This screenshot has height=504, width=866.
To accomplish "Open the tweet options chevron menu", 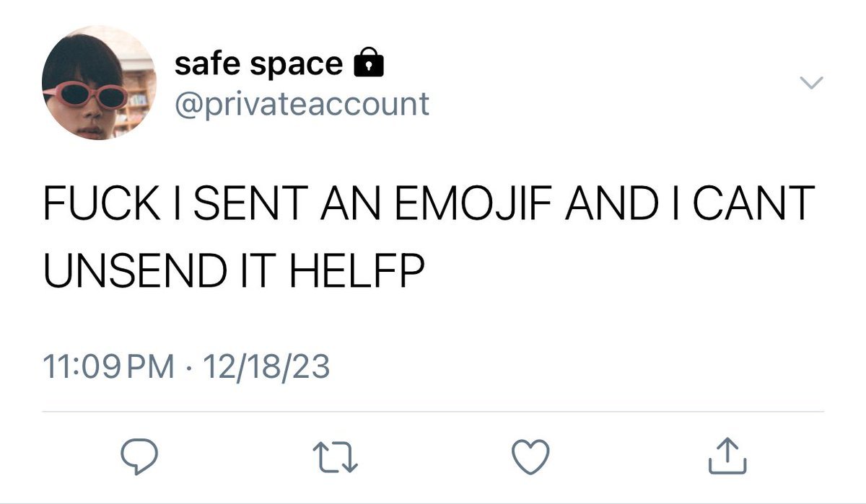I will (x=812, y=84).
